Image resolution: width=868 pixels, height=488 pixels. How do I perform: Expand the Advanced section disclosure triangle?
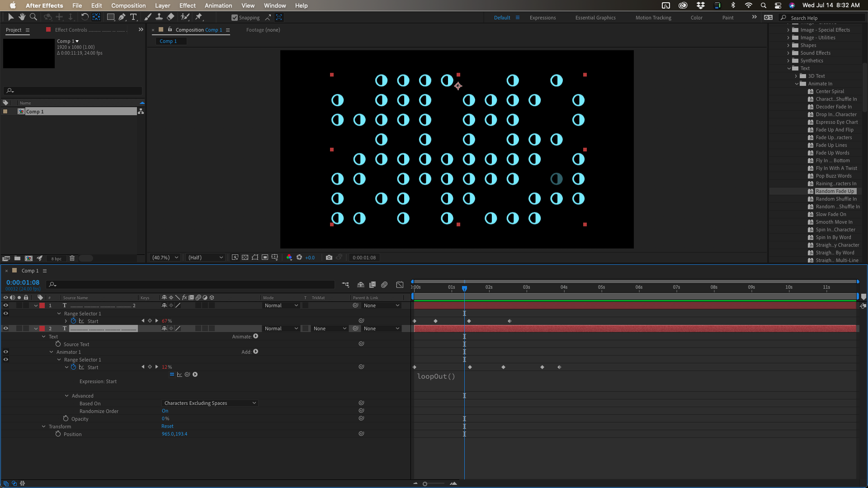coord(67,395)
